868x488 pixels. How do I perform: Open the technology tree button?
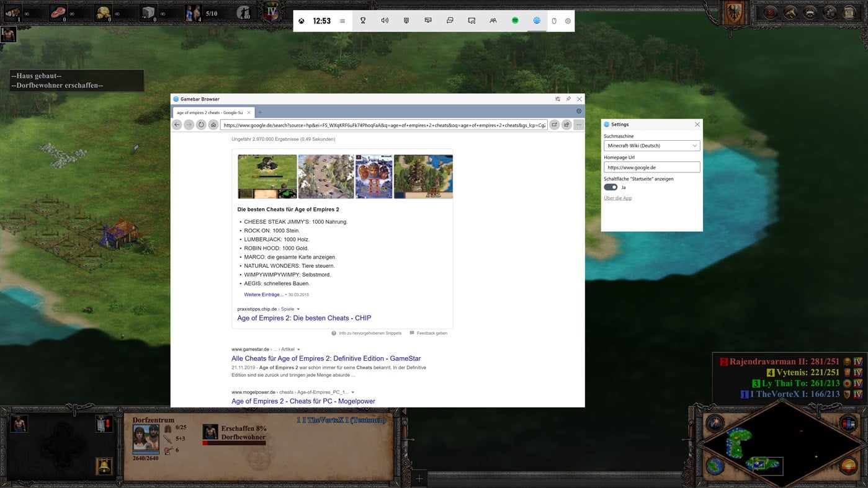[790, 12]
